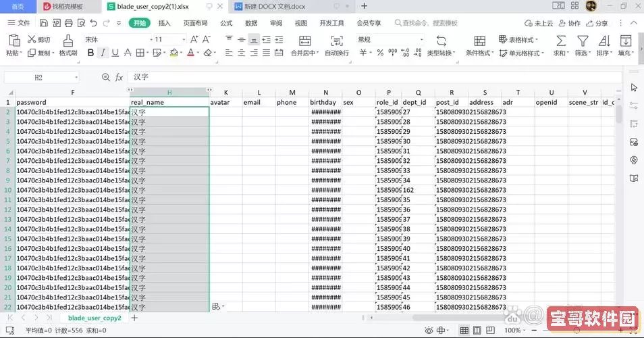Click the Sum (求和) sigma icon
This screenshot has height=338, width=644.
560,41
